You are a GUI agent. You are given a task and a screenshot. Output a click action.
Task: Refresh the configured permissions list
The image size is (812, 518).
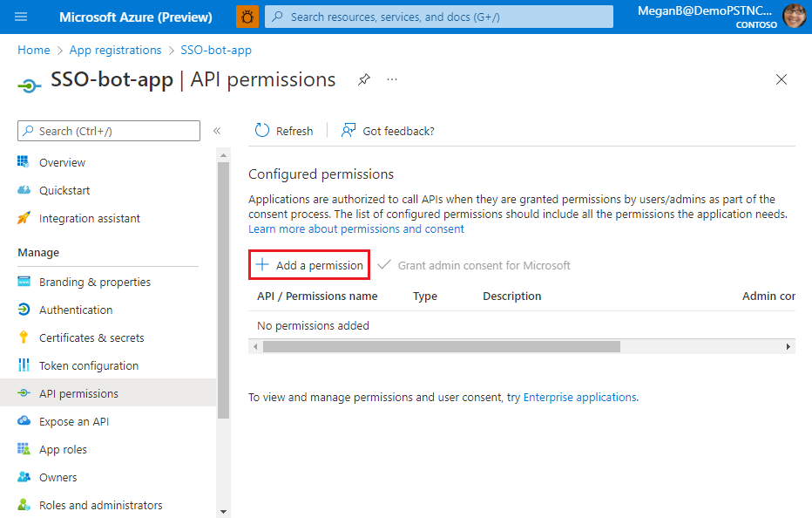(x=284, y=130)
